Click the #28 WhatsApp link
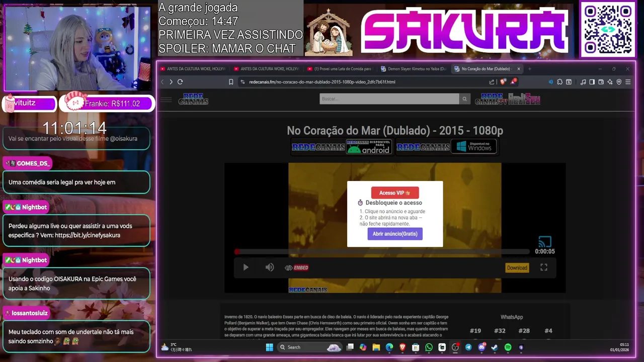644x362 pixels. tap(524, 331)
